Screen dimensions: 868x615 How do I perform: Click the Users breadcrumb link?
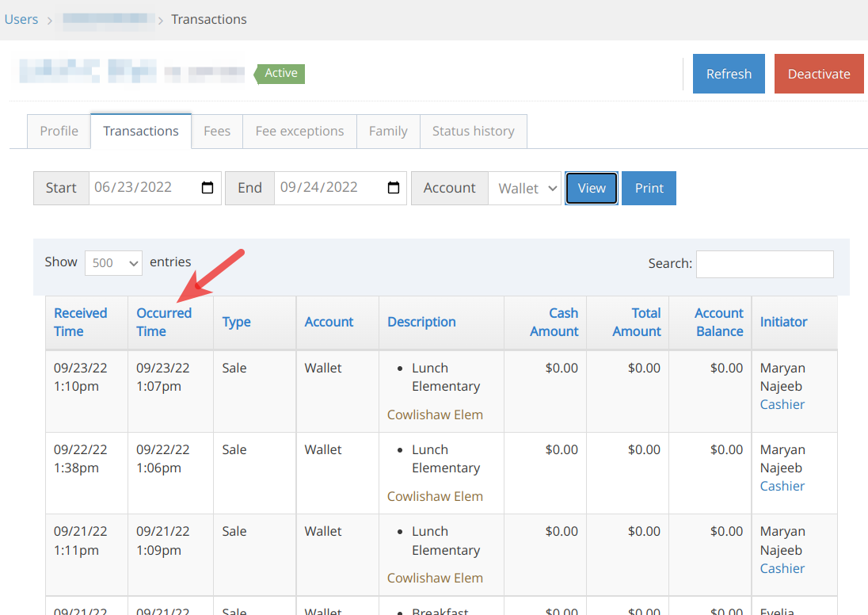[21, 19]
